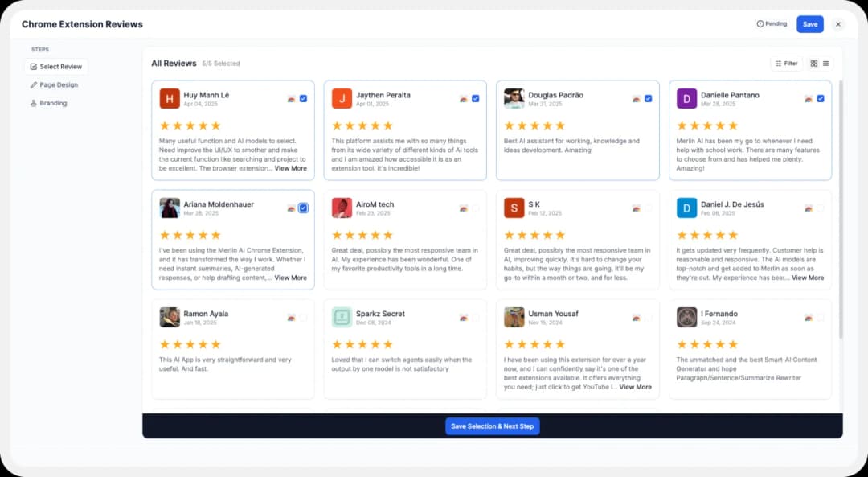Click the Chrome source icon on Sparkz Secret's review
This screenshot has width=868, height=477.
[464, 317]
